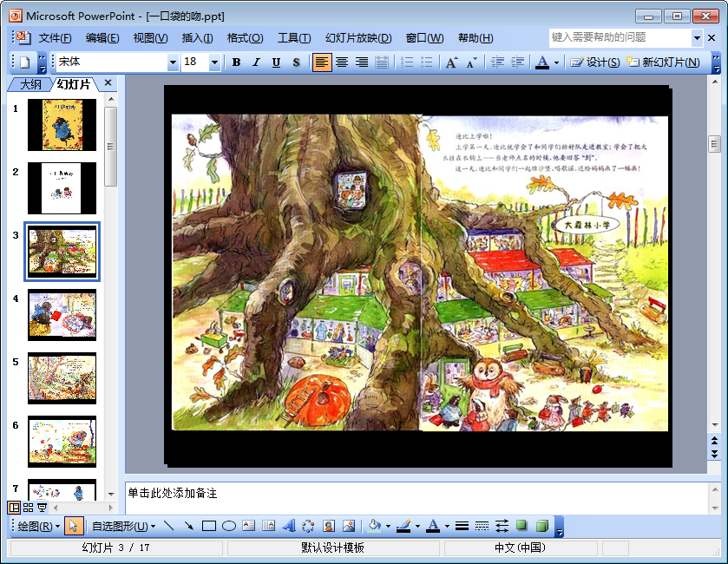728x564 pixels.
Task: Insert WordArt
Action: [289, 526]
